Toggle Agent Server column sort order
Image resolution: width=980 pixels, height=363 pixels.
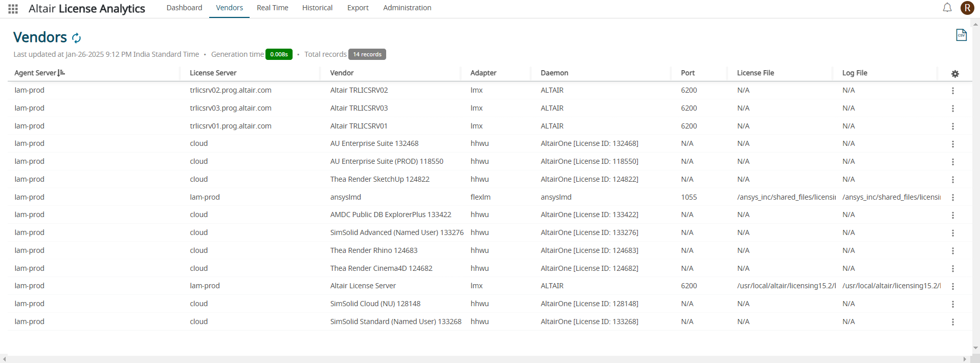point(61,73)
